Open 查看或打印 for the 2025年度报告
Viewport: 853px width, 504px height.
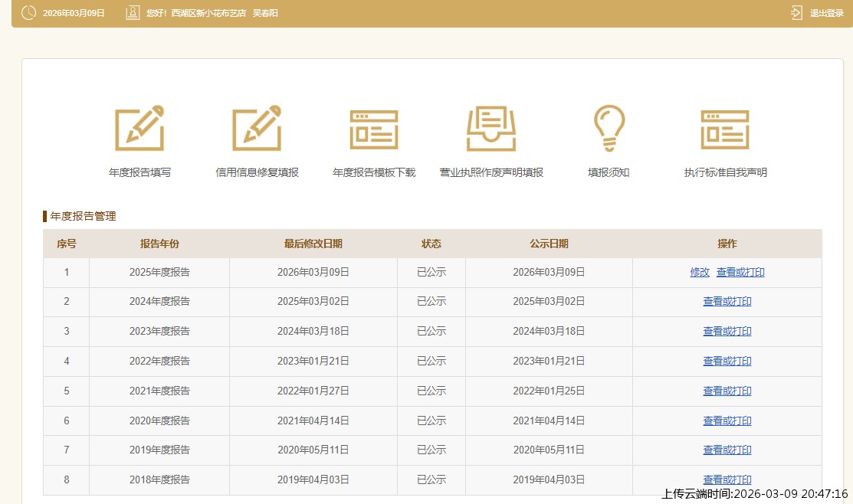740,272
